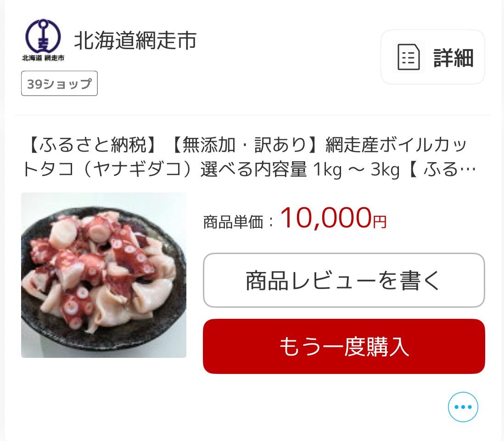Tap the 39ショップ badge
This screenshot has width=504, height=441.
(x=59, y=83)
